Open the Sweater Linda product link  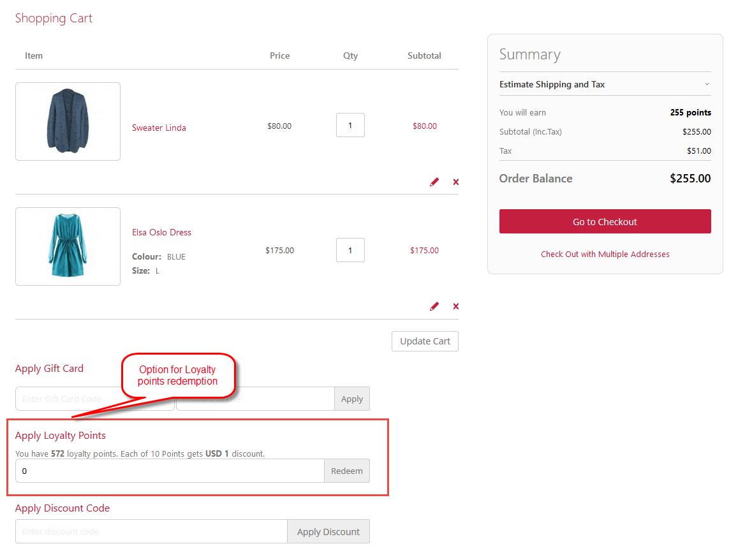tap(159, 128)
